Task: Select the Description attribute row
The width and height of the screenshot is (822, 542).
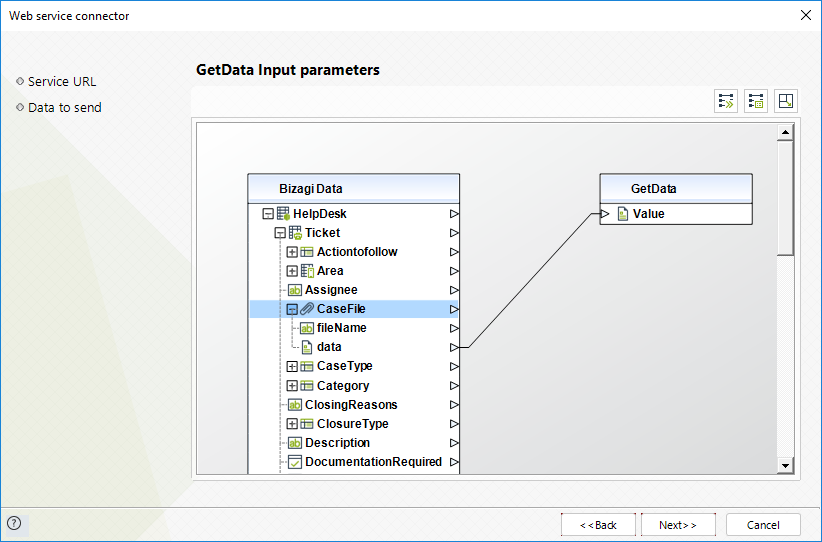Action: [x=354, y=443]
